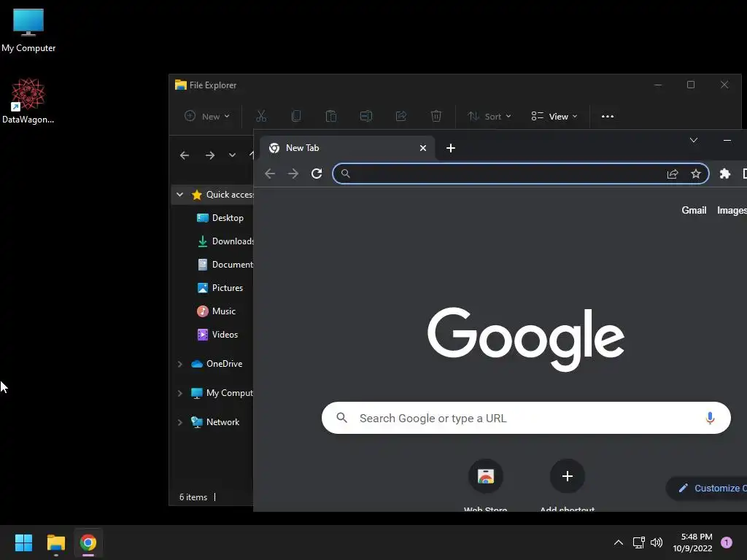Reload the page in Chrome
Image resolution: width=747 pixels, height=560 pixels.
317,174
